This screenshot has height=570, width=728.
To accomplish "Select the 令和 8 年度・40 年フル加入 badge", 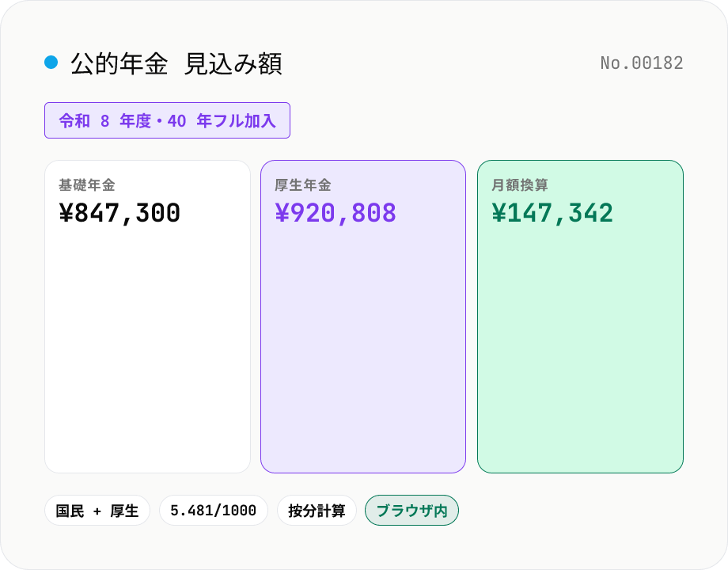I will click(167, 120).
